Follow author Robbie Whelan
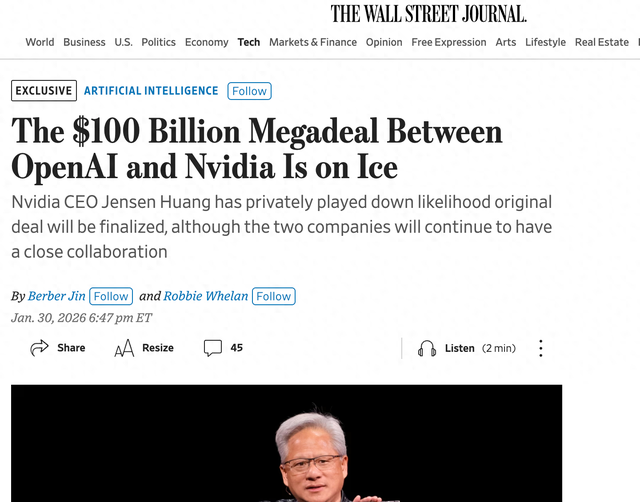640x502 pixels. 273,296
